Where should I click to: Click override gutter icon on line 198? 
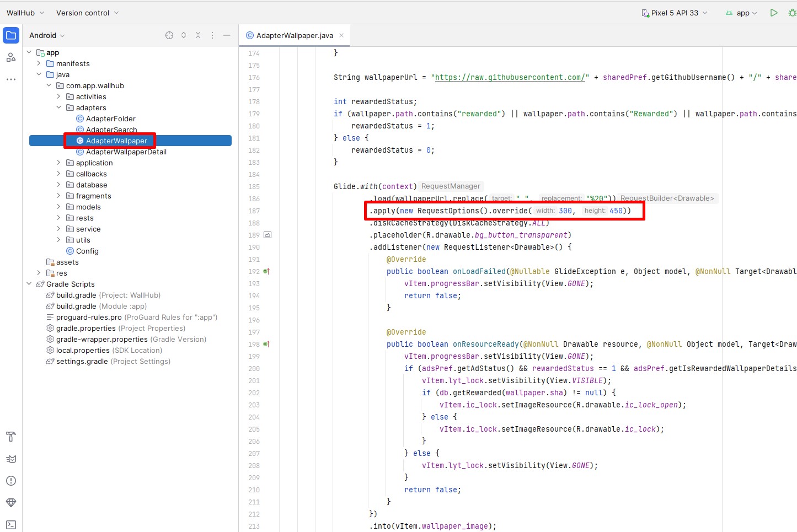[266, 344]
